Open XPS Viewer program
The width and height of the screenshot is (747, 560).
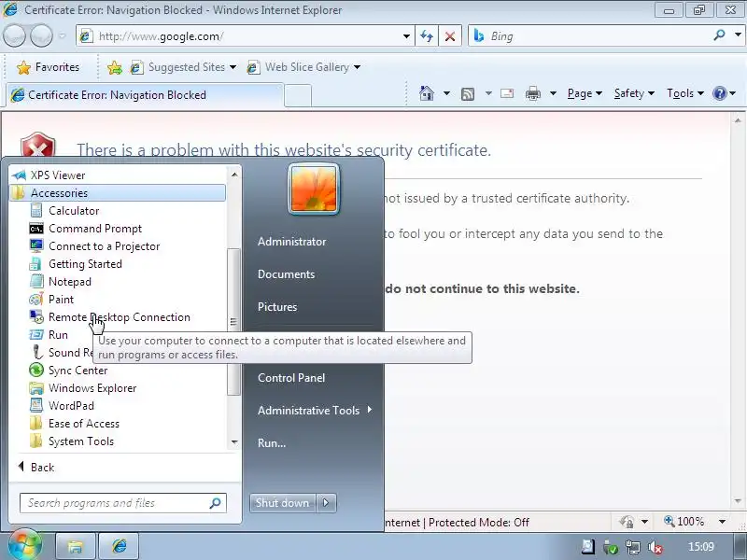[x=58, y=175]
